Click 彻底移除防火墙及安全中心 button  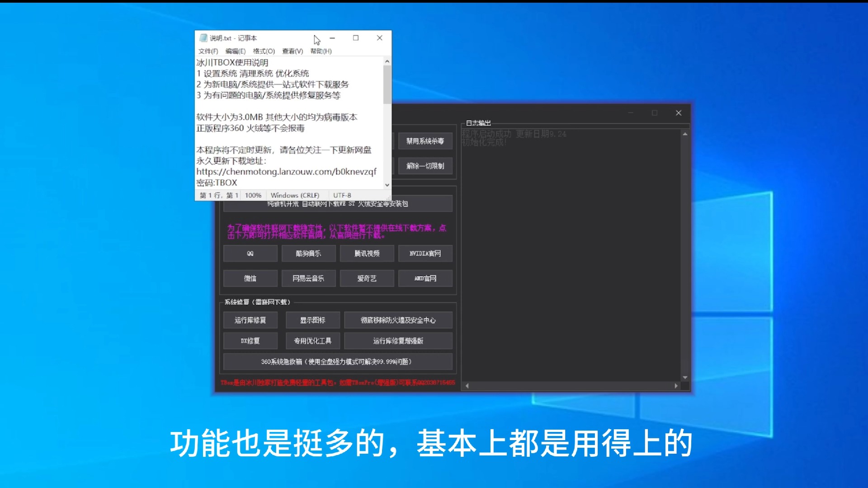click(398, 320)
